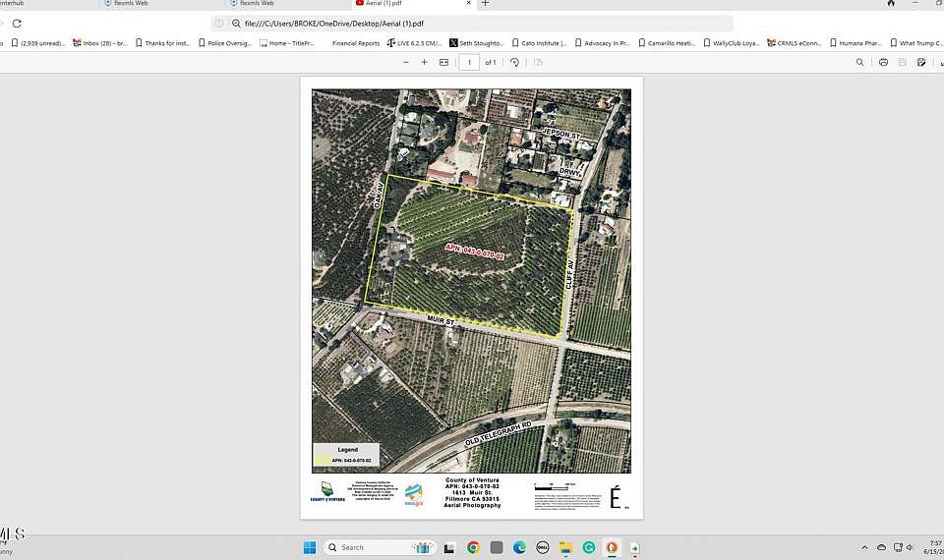Viewport: 944px width, 560px height.
Task: Click the file URL address bar
Action: (x=472, y=24)
